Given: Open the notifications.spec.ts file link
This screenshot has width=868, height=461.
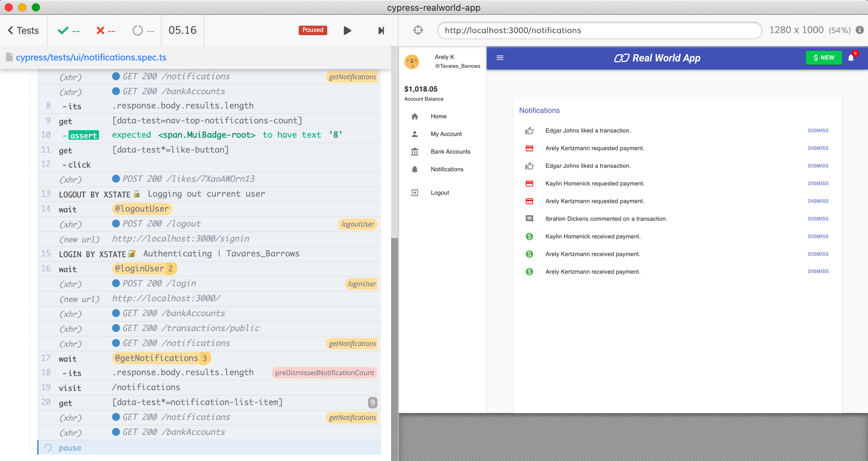Looking at the screenshot, I should click(91, 57).
